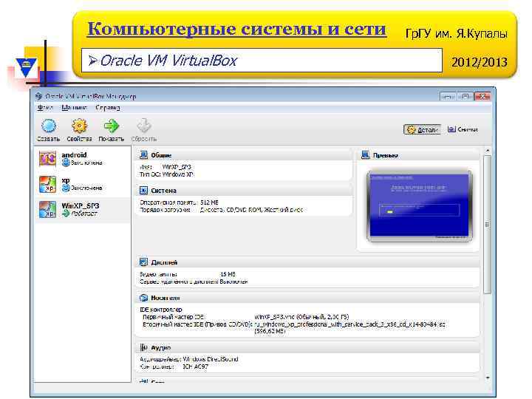Image resolution: width=532 pixels, height=399 pixels.
Task: Click the name value WinXP_SP3 in Общие
Action: [177, 167]
